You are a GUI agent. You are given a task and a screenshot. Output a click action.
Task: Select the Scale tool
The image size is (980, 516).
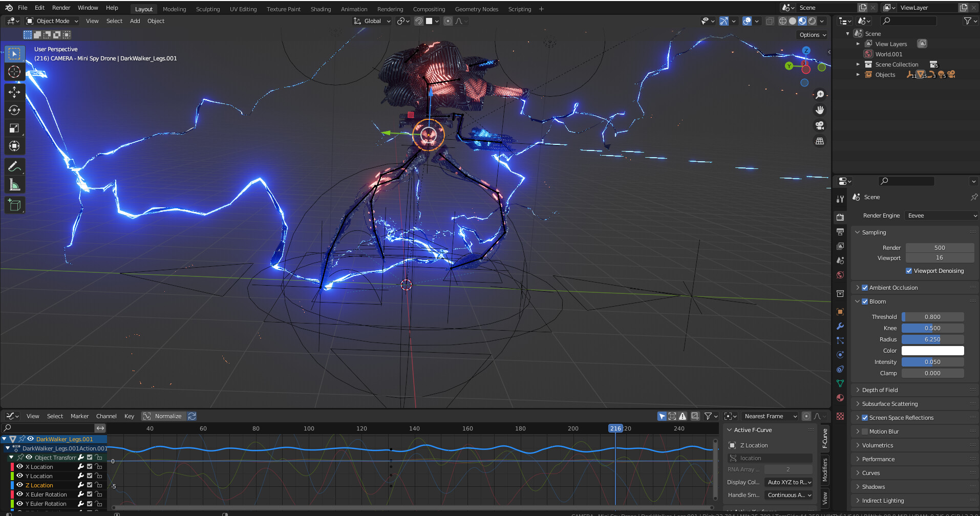(x=14, y=128)
